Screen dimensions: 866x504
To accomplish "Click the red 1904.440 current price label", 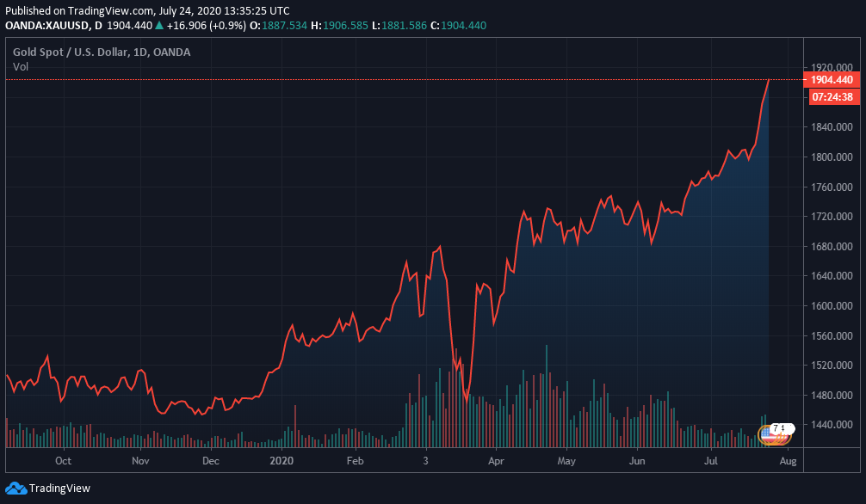I will (832, 80).
